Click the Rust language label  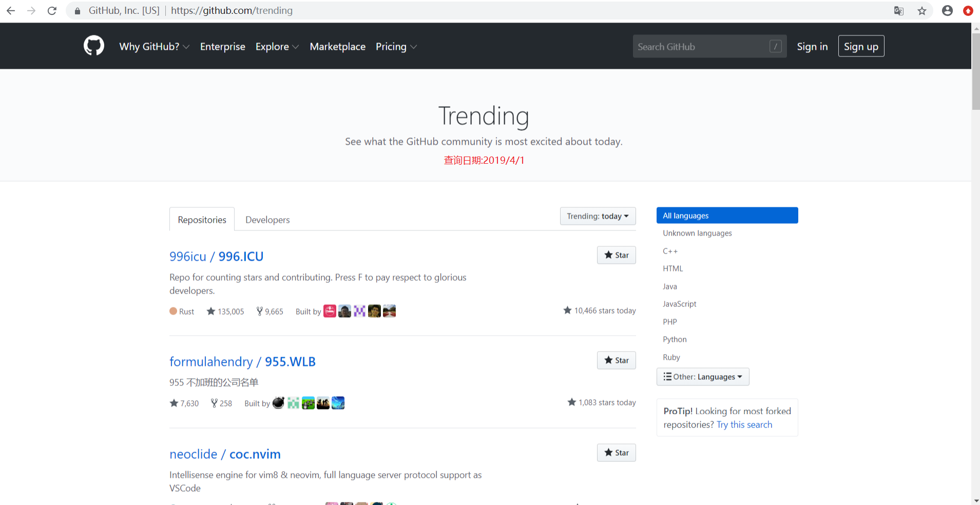pos(182,312)
